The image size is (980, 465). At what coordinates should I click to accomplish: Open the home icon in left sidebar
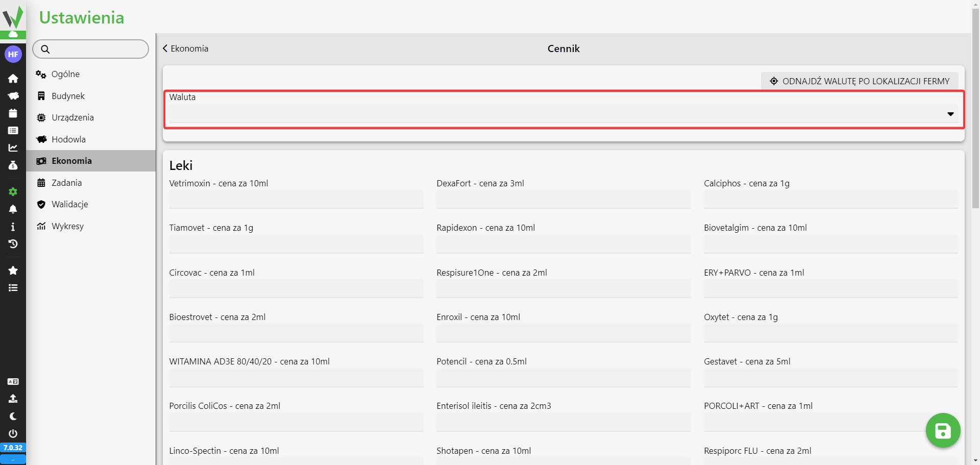coord(13,79)
